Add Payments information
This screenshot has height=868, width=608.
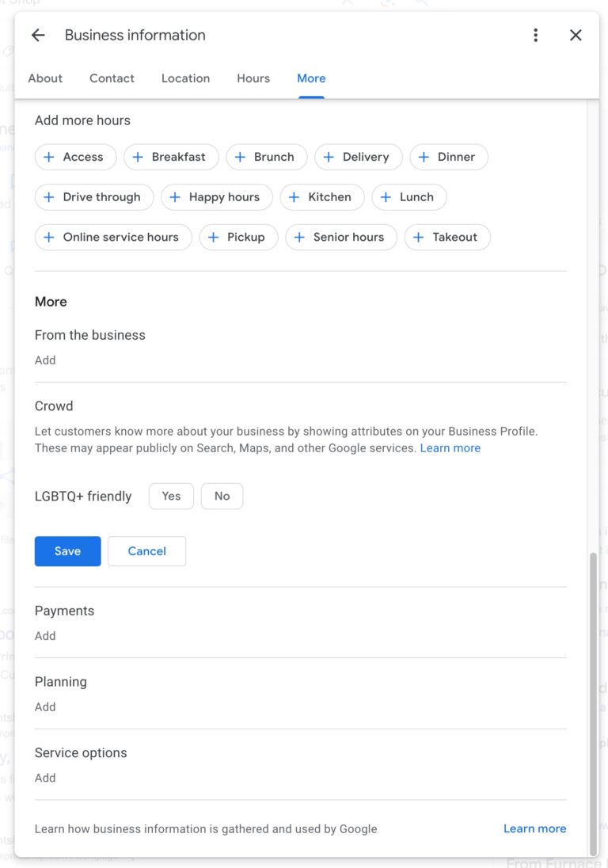click(45, 635)
